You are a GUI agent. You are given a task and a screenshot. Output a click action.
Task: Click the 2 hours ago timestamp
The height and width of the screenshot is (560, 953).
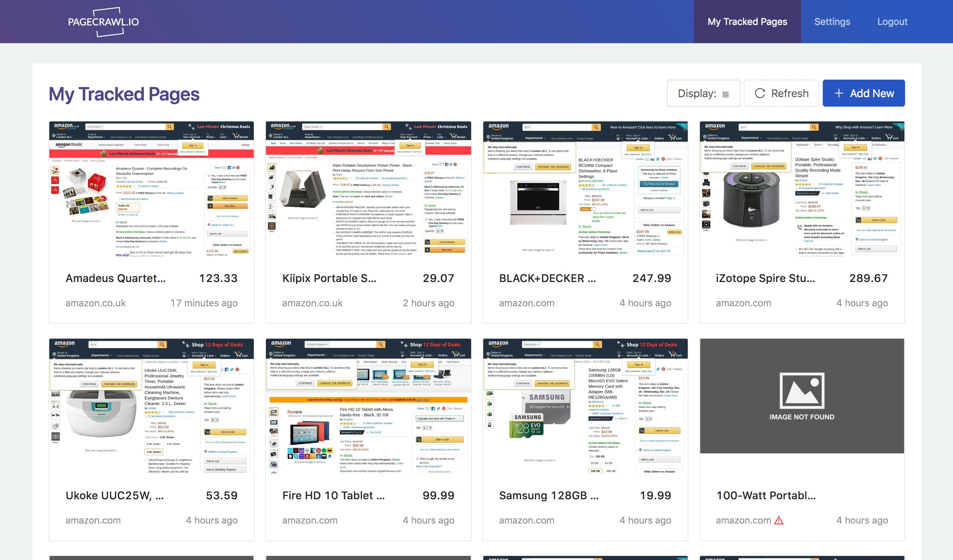[x=429, y=303]
